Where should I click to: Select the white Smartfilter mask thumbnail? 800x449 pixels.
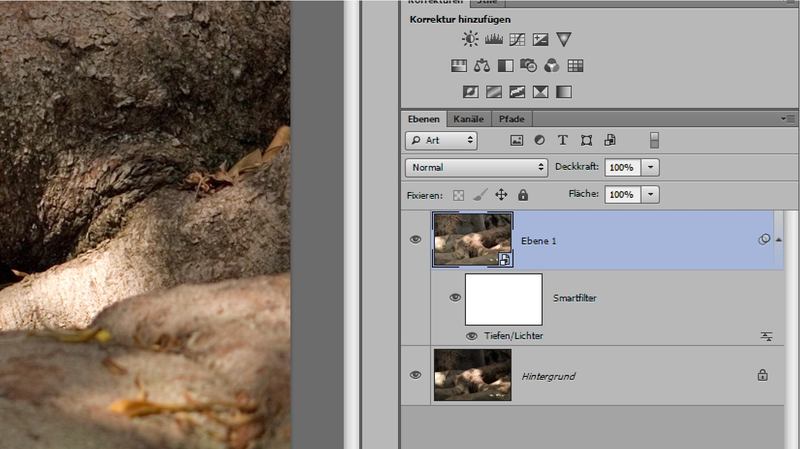coord(503,298)
